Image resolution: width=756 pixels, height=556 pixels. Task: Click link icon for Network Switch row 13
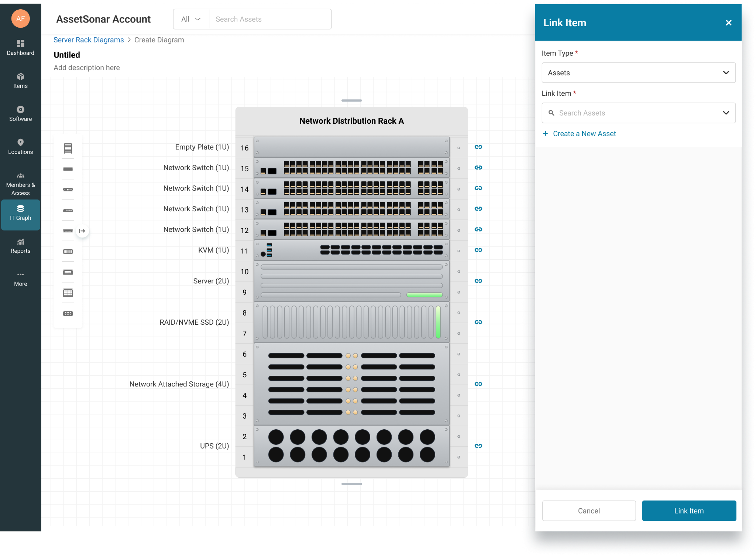(x=478, y=209)
